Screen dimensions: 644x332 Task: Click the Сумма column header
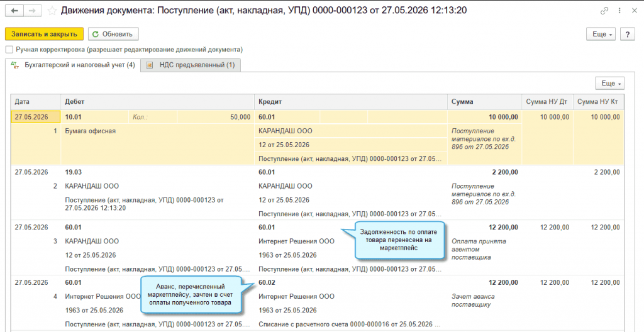(485, 102)
